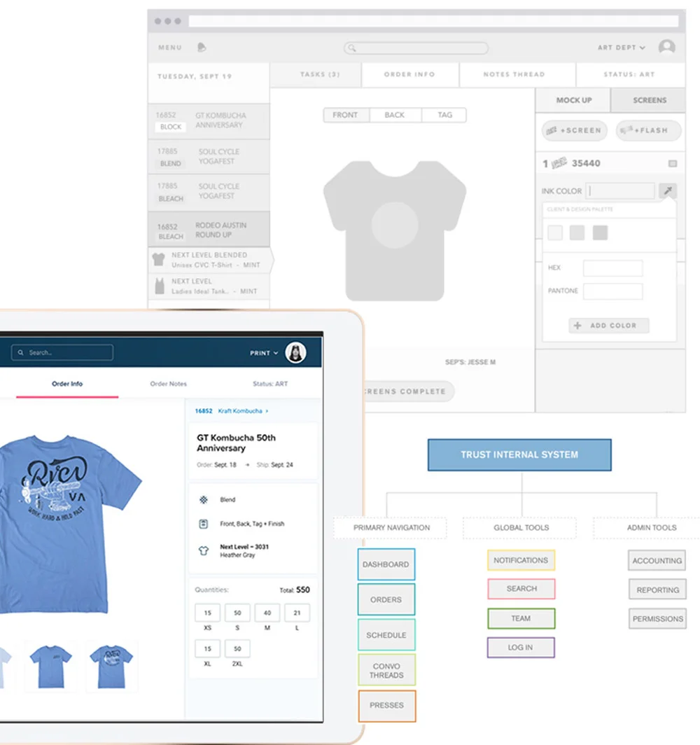The height and width of the screenshot is (745, 700).
Task: Click the ORDERS box in sitemap
Action: 386,599
